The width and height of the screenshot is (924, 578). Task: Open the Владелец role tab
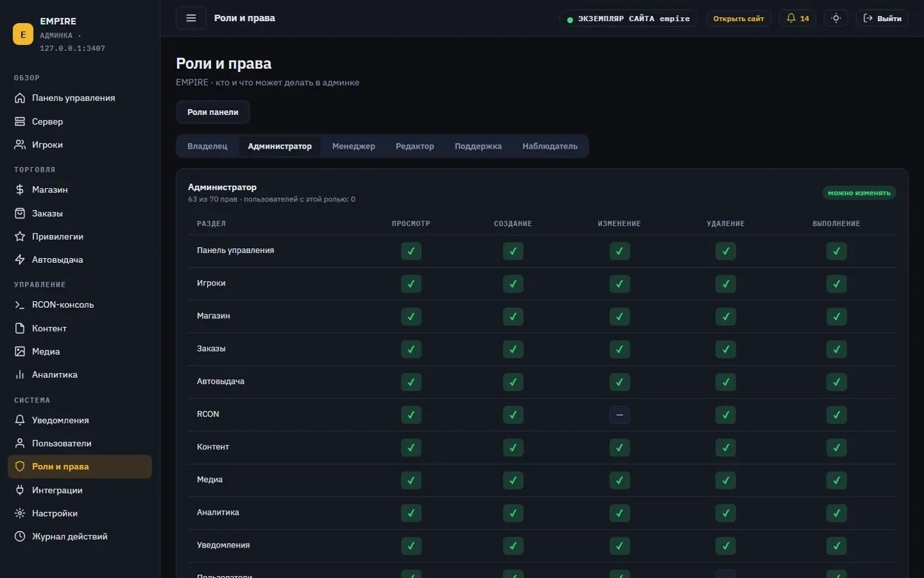[207, 146]
